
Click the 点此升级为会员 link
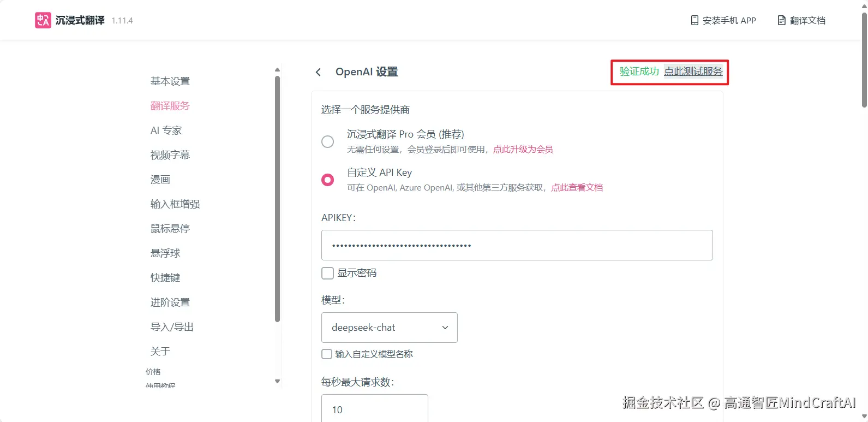[x=523, y=150]
